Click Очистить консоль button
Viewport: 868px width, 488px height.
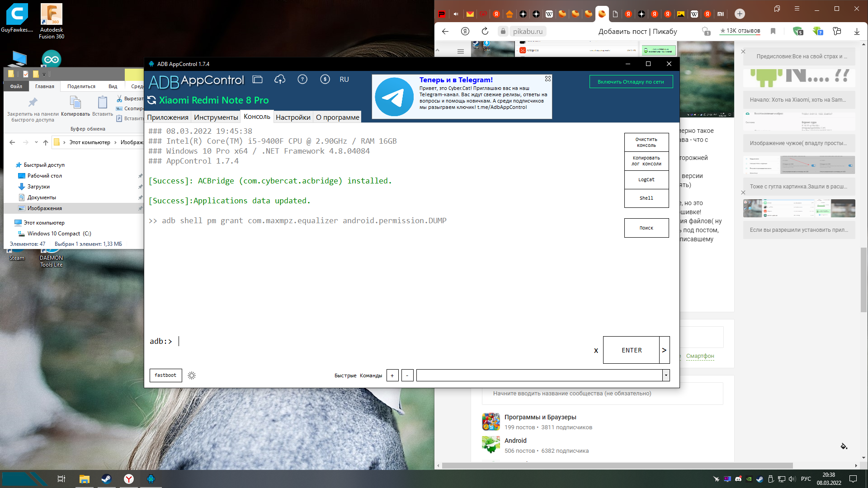[646, 142]
